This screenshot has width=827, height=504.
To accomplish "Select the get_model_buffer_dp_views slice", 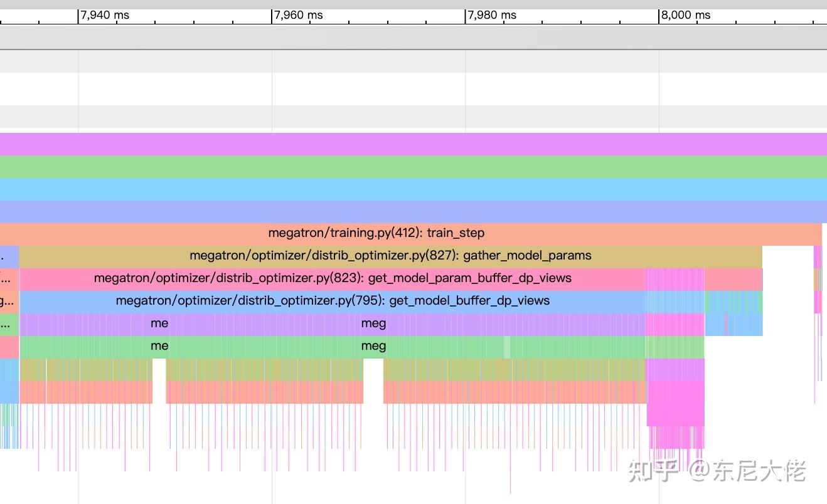I will [x=333, y=301].
